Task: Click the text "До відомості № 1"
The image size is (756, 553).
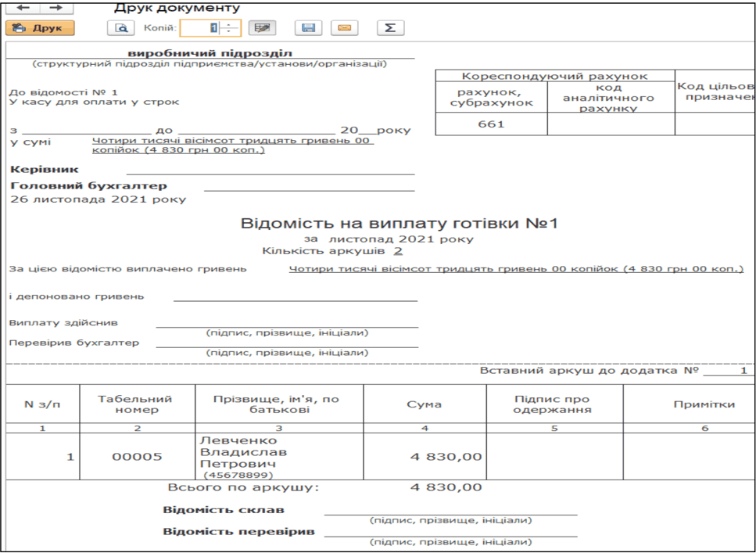Action: pos(63,92)
